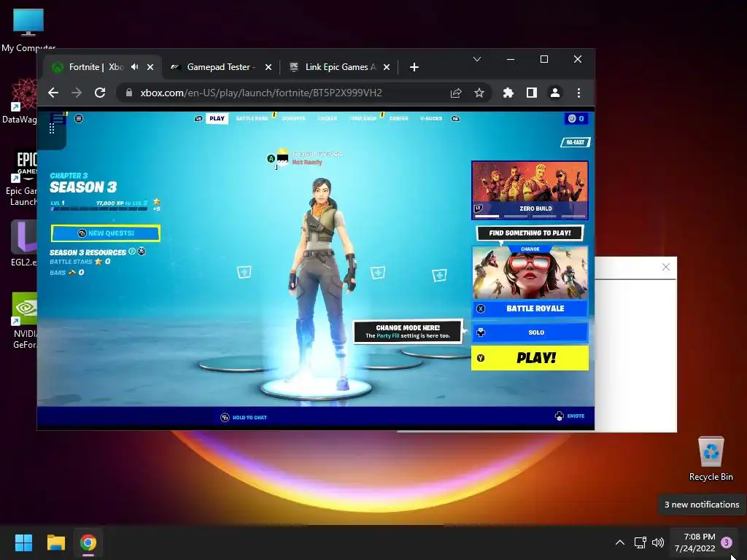Change the Battle Royale game mode tile
This screenshot has height=560, width=747.
[x=530, y=273]
